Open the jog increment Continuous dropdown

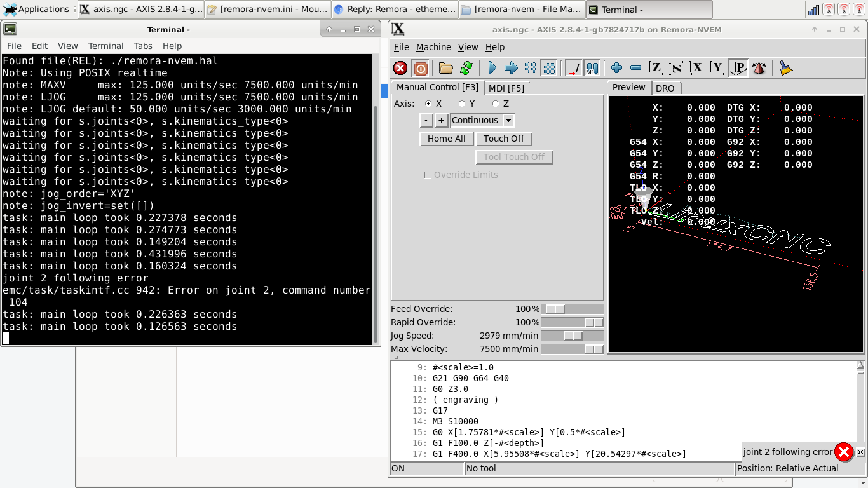click(508, 120)
